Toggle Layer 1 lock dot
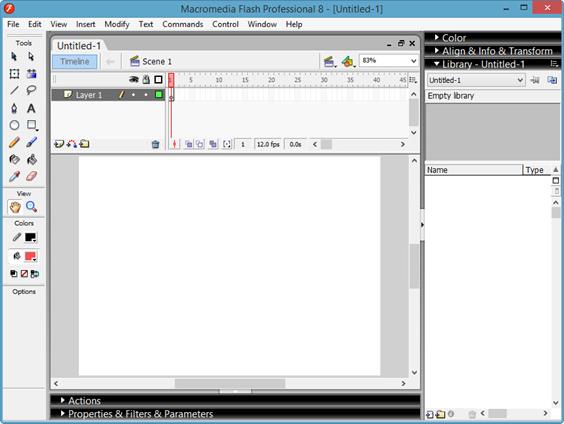The image size is (564, 424). pos(146,95)
